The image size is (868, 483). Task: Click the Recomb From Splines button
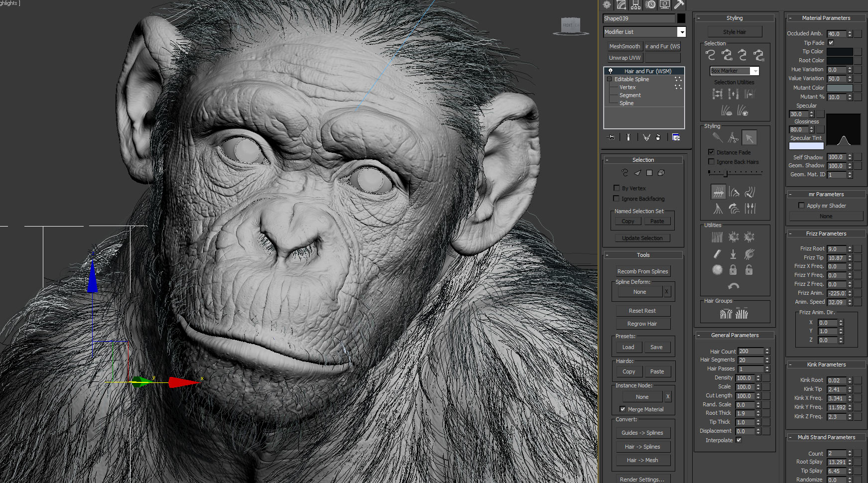point(642,271)
